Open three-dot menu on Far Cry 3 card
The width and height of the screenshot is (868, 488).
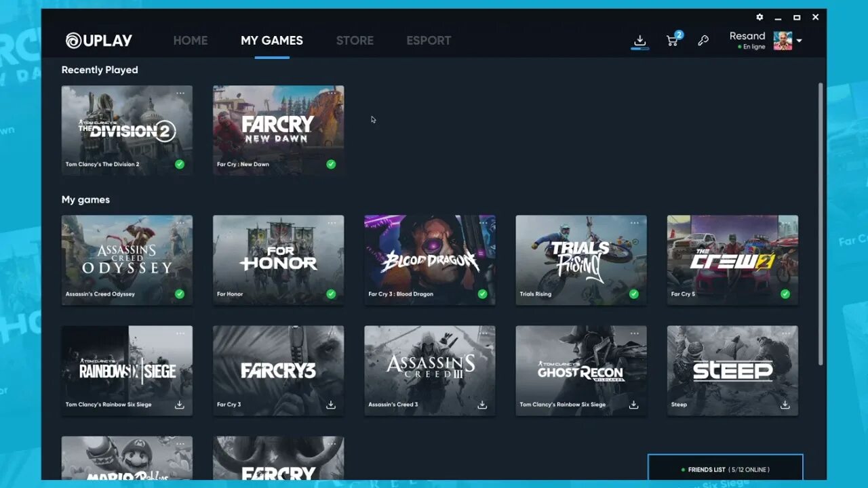332,333
